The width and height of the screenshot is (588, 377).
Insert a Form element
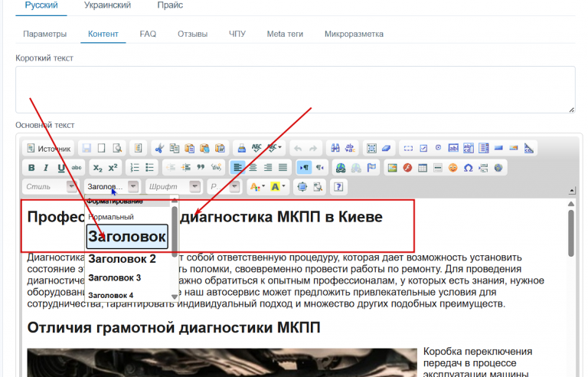tap(408, 149)
